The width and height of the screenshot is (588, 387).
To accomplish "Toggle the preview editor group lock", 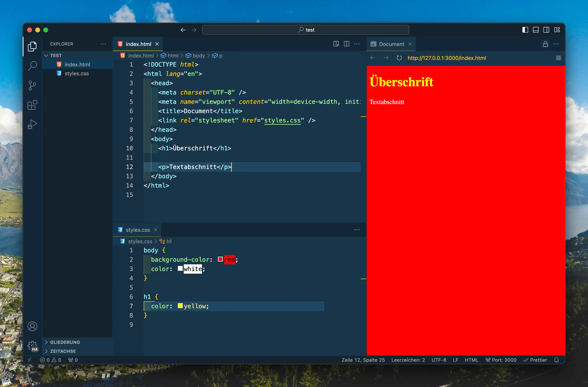I will [x=546, y=44].
